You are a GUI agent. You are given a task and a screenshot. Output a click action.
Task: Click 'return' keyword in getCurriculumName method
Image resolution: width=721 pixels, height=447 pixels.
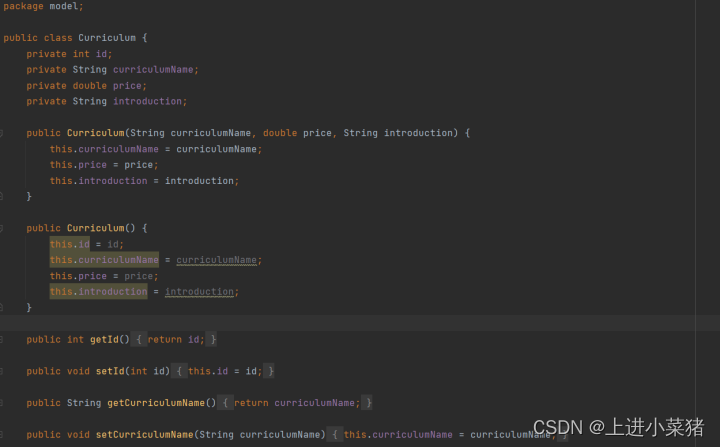point(251,403)
